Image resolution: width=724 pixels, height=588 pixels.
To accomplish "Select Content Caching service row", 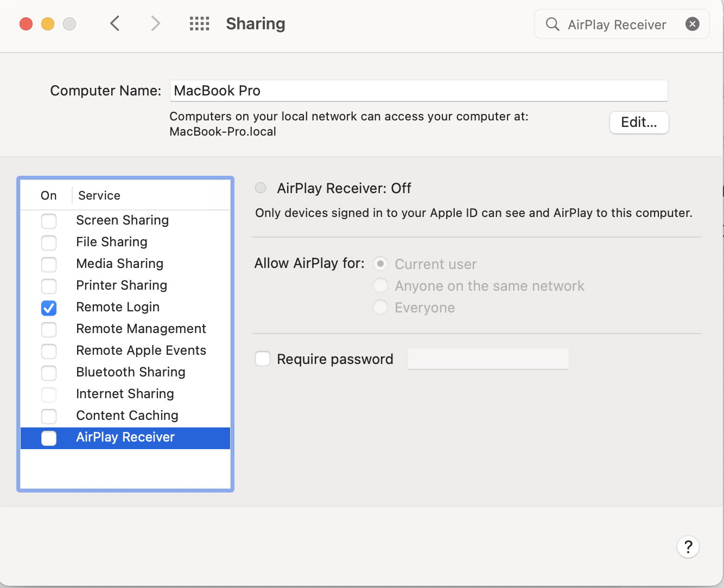I will pos(125,416).
